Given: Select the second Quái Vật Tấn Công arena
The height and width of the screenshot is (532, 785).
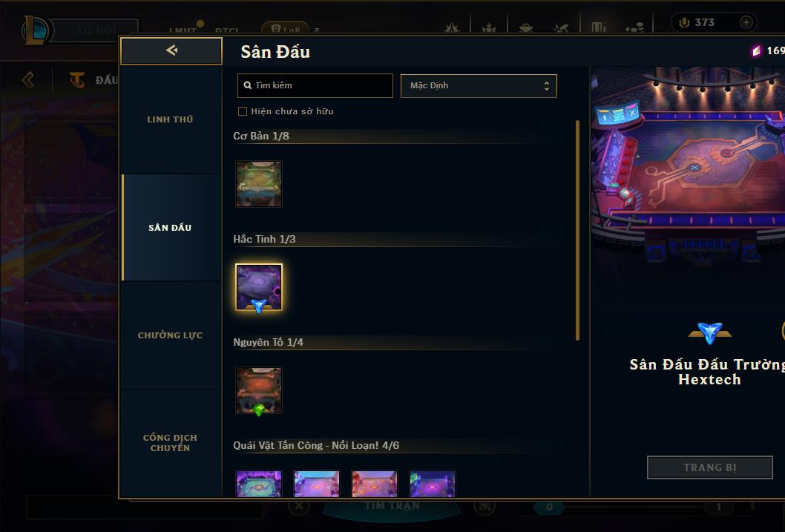Looking at the screenshot, I should click(x=316, y=484).
